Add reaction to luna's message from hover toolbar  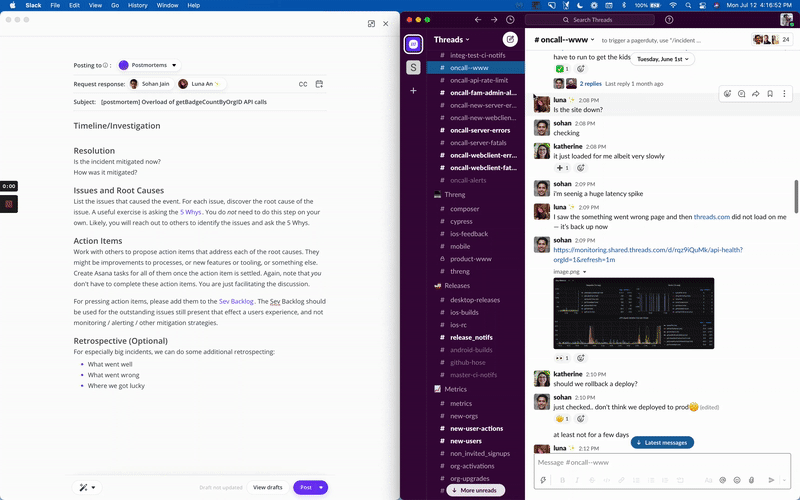(x=727, y=94)
